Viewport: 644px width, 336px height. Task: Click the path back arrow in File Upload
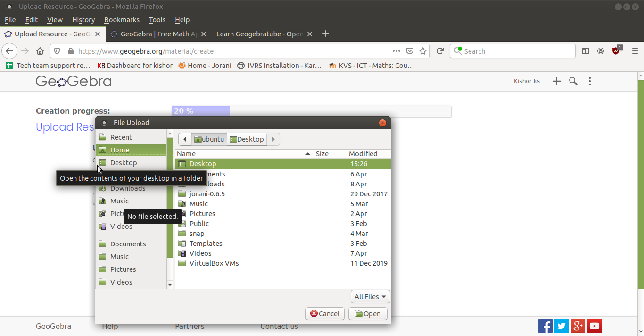pyautogui.click(x=185, y=139)
